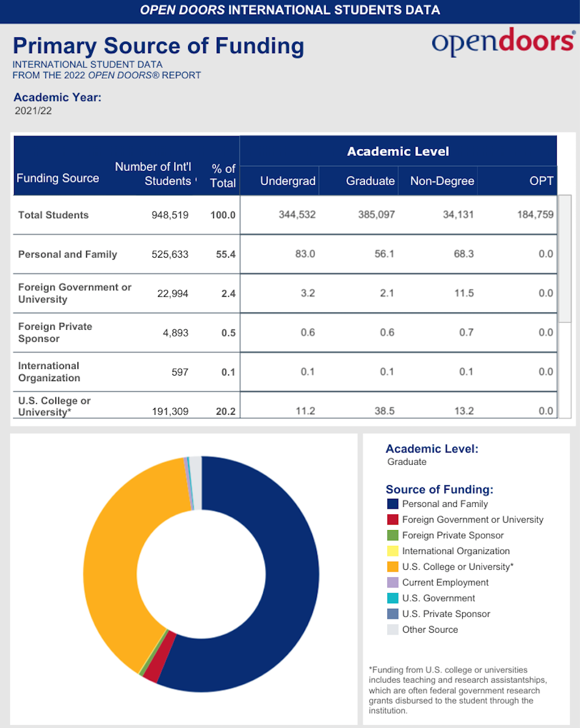Image resolution: width=580 pixels, height=728 pixels.
Task: Click the 22,994 students value
Action: coord(173,293)
